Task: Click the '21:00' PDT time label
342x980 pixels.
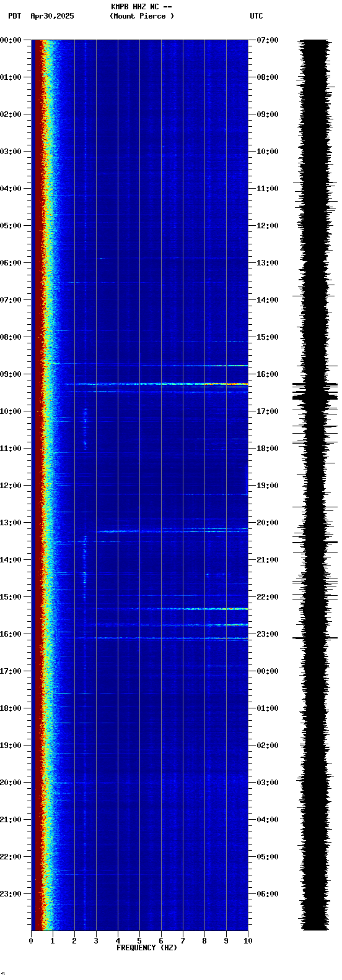Action: click(11, 820)
